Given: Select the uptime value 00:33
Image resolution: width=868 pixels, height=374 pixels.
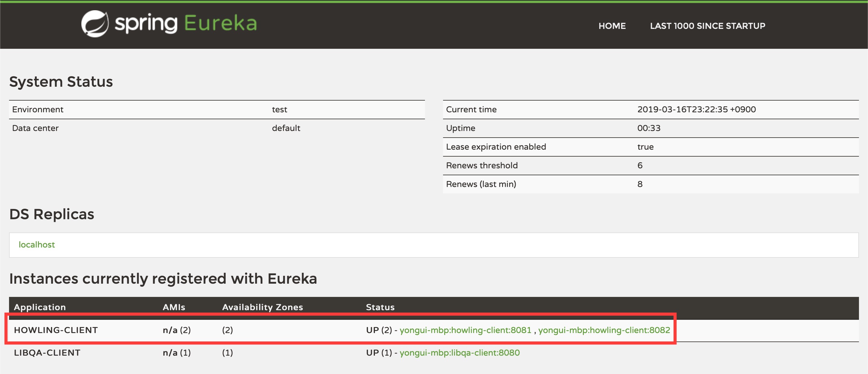Looking at the screenshot, I should pos(649,128).
